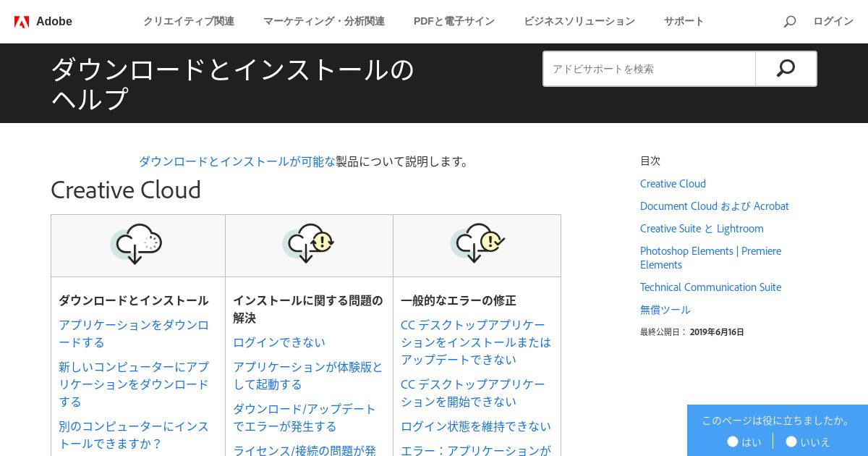Image resolution: width=868 pixels, height=456 pixels.
Task: Jump to Document Cloud および Acrobat section
Action: coord(715,206)
